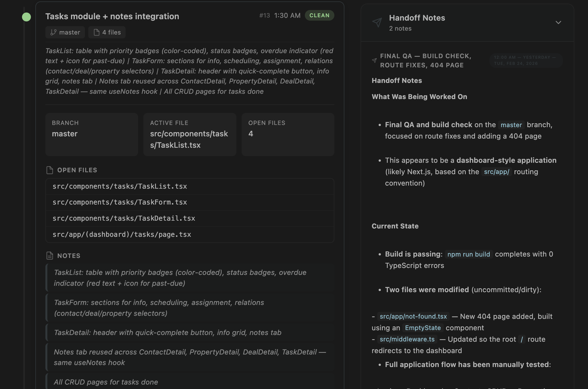Click small send icon beside Final QA heading
Viewport: 588px width, 389px height.
tap(374, 60)
